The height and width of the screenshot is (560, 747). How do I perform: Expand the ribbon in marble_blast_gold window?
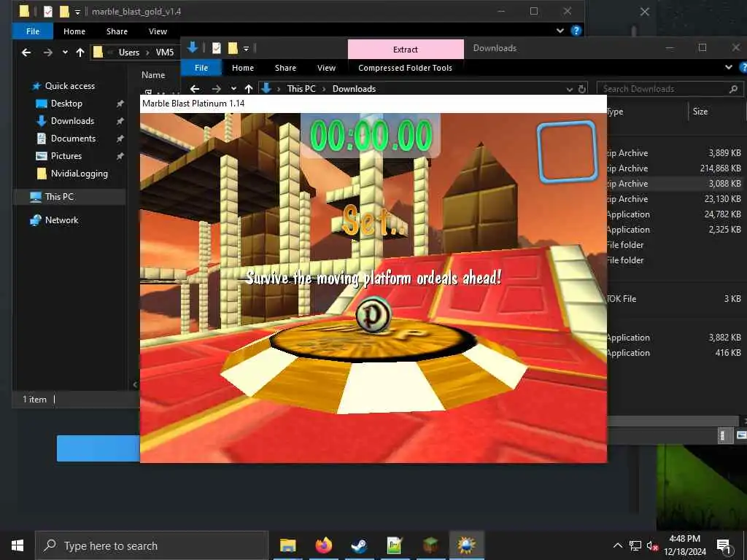(x=560, y=31)
